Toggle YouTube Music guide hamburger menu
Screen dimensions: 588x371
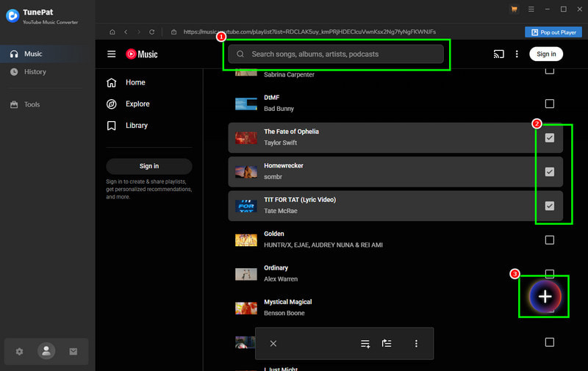tap(112, 54)
